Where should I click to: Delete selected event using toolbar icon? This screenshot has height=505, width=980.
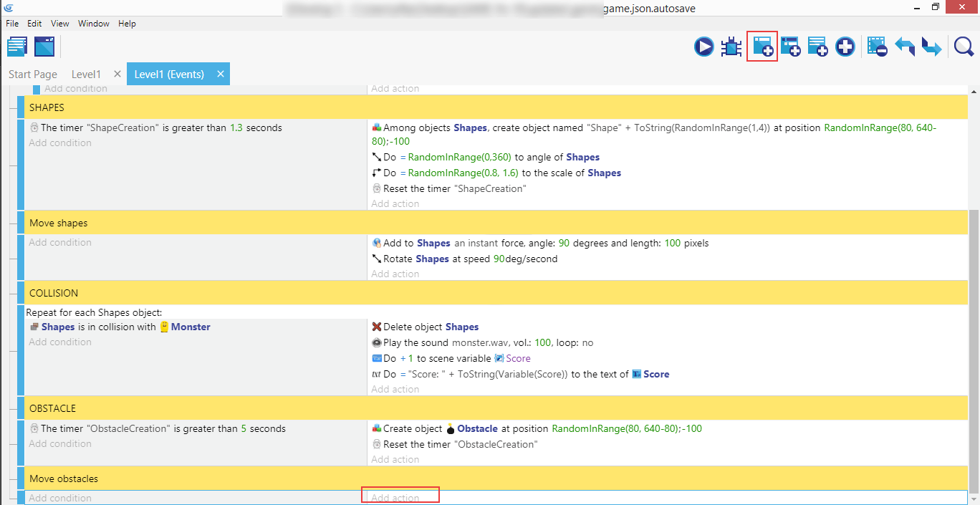coord(877,47)
